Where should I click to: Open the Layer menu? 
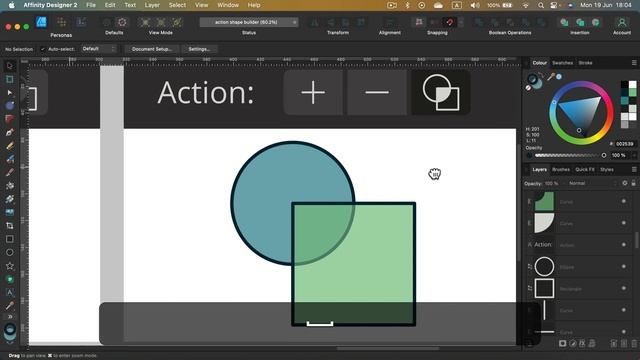[152, 5]
